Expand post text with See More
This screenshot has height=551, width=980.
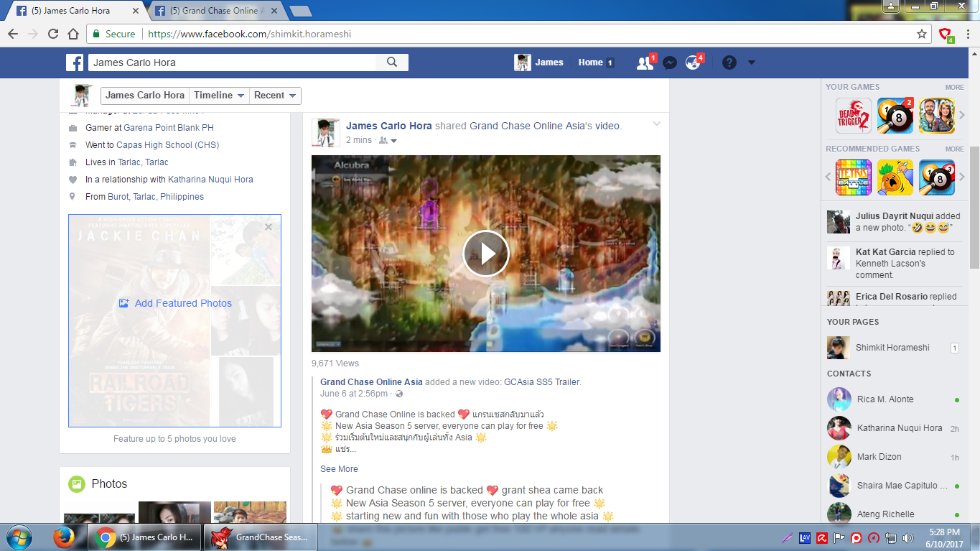tap(339, 469)
